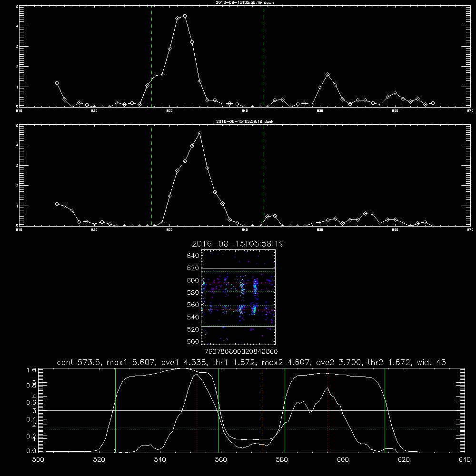Click the green vertical line near 559 in the bottom plot
The width and height of the screenshot is (476, 476).
tap(218, 410)
